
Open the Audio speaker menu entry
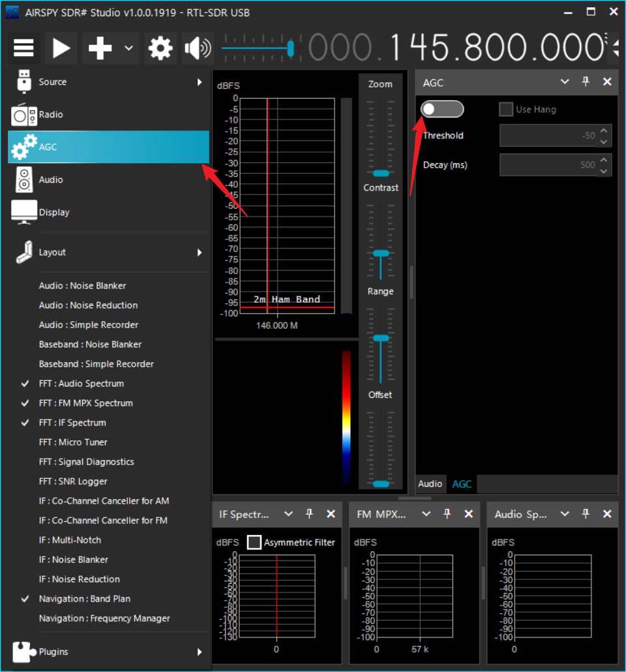(51, 180)
